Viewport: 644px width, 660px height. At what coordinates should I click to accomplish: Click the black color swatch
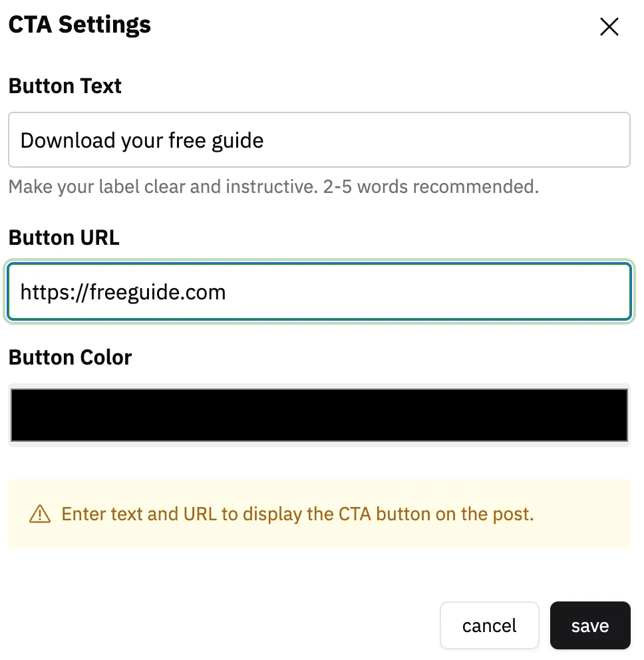point(319,414)
